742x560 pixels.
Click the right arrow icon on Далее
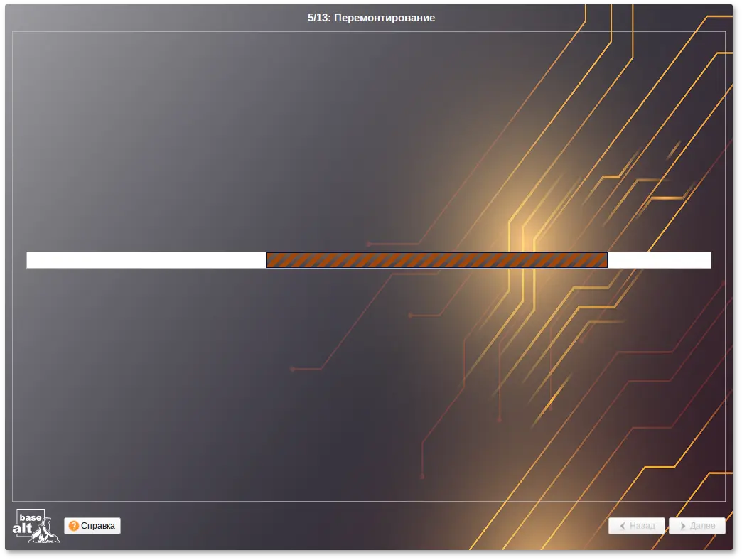coord(683,526)
